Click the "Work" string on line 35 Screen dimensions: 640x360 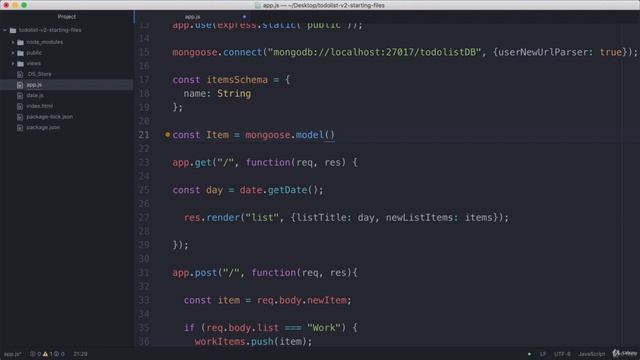coord(327,327)
